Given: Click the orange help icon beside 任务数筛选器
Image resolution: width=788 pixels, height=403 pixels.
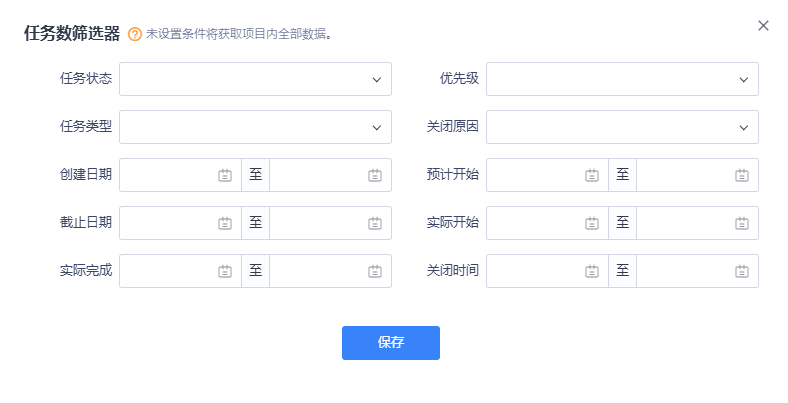Looking at the screenshot, I should point(135,34).
